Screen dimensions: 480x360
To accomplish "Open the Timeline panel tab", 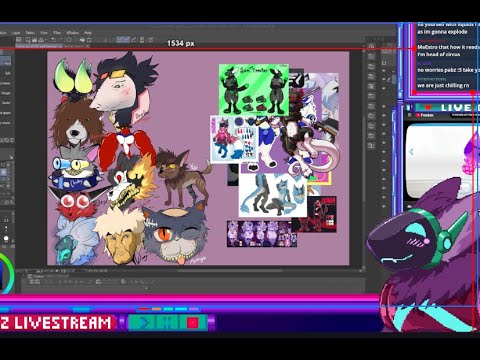I will 39,276.
